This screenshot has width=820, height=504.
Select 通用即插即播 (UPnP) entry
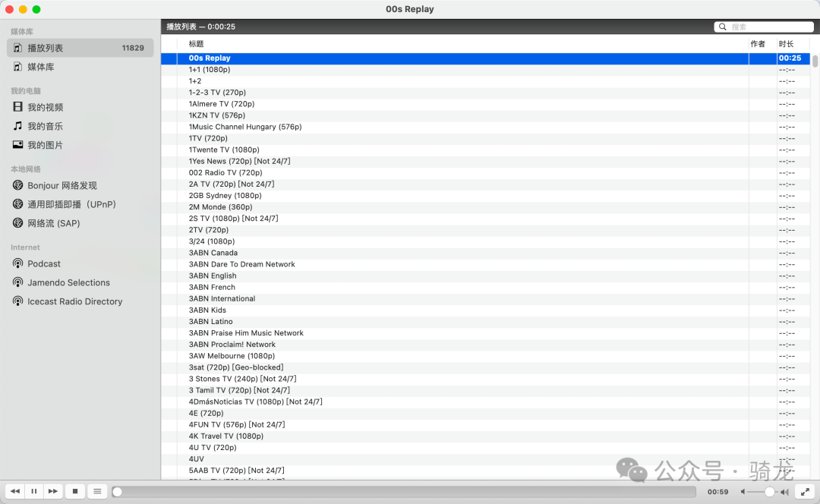click(80, 204)
